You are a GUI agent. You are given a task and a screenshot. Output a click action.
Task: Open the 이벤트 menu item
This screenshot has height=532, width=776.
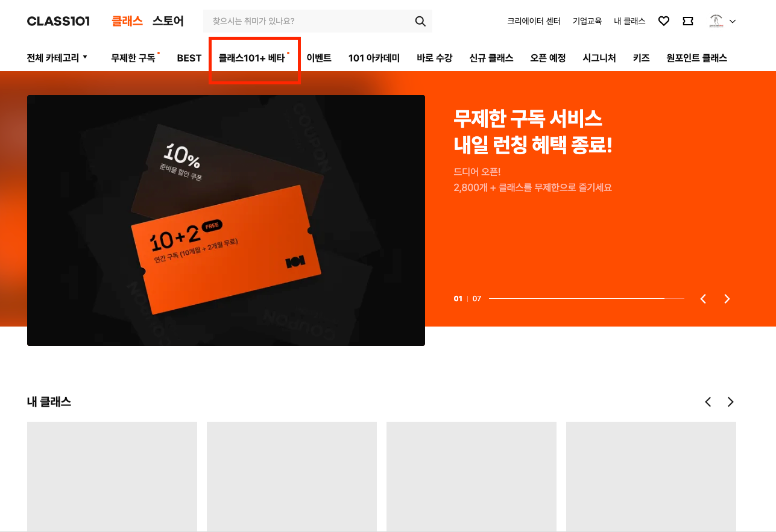pyautogui.click(x=319, y=58)
